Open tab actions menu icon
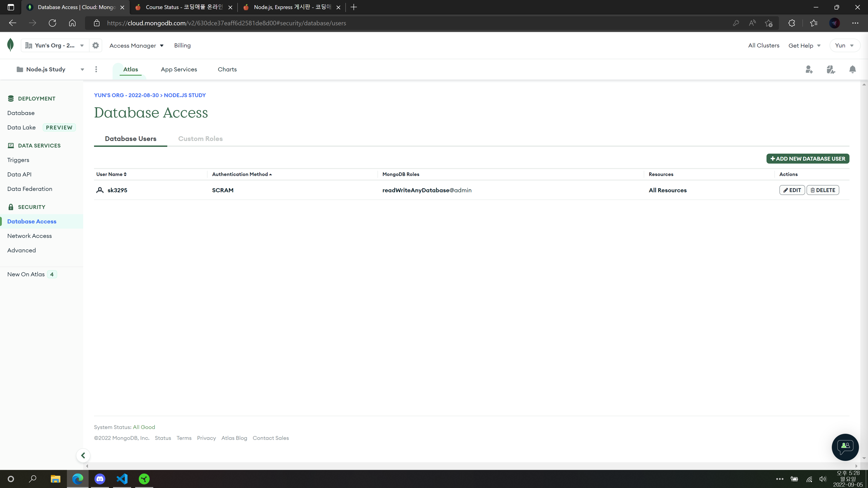This screenshot has width=868, height=488. [11, 7]
